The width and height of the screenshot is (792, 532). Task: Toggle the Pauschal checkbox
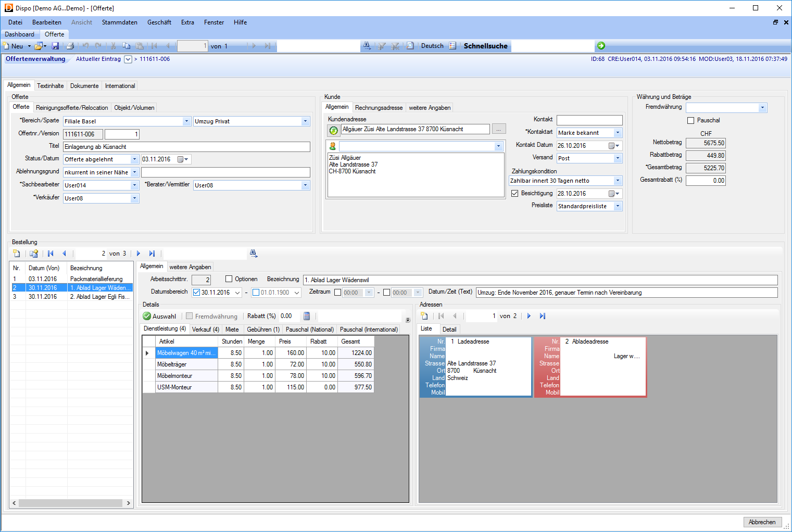pyautogui.click(x=691, y=120)
